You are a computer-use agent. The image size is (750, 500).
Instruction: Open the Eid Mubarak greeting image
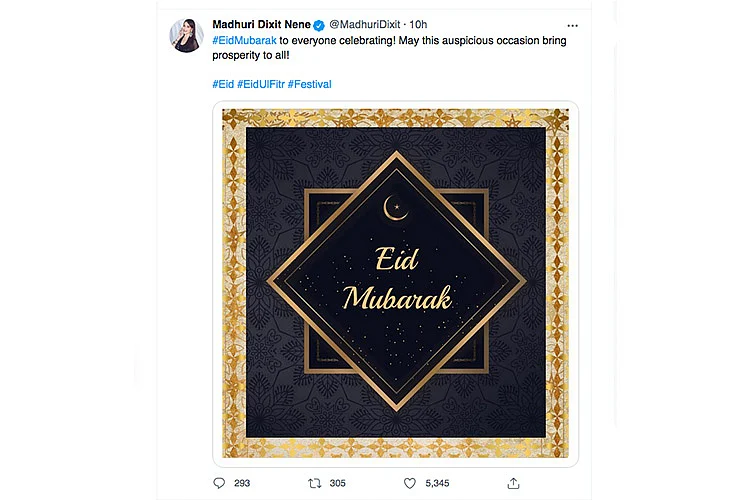coord(396,283)
